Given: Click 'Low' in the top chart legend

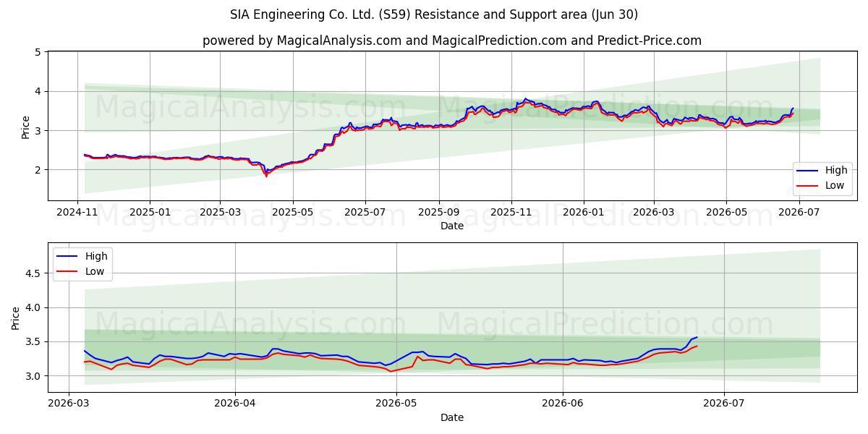Looking at the screenshot, I should [x=835, y=186].
